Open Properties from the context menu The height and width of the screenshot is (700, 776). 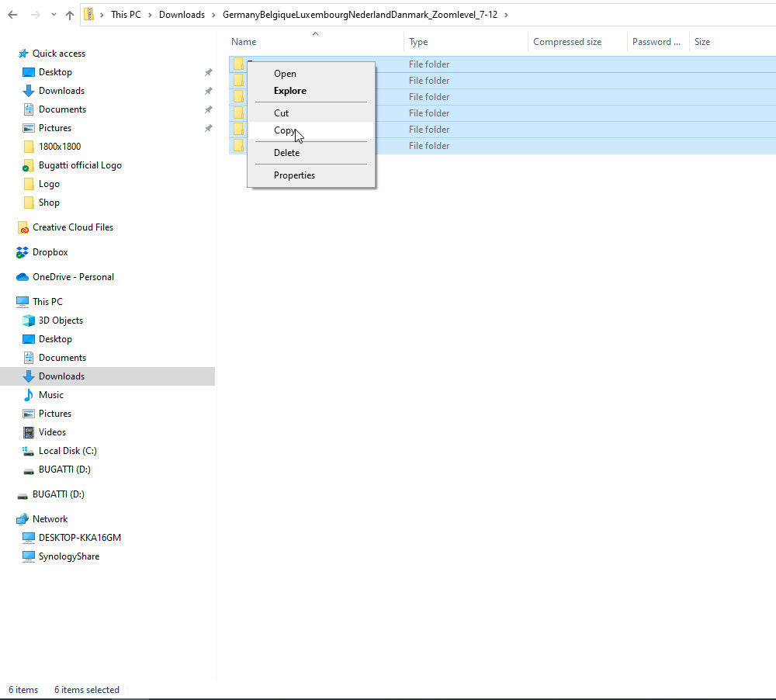point(294,175)
